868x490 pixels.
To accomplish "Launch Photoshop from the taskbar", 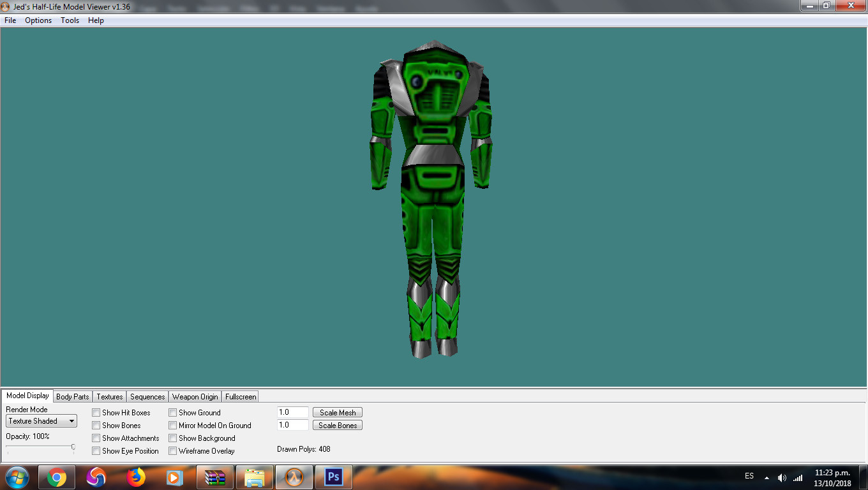I will tap(333, 477).
